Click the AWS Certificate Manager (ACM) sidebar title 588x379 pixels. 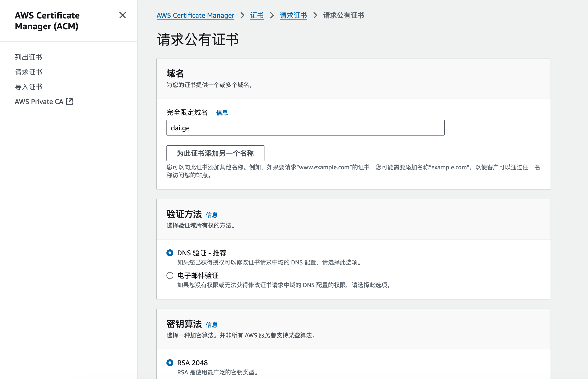click(x=47, y=21)
